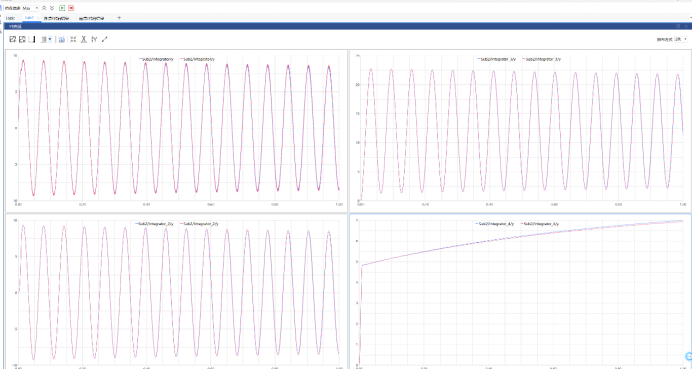Click the expand-down double chevron

pyautogui.click(x=52, y=8)
